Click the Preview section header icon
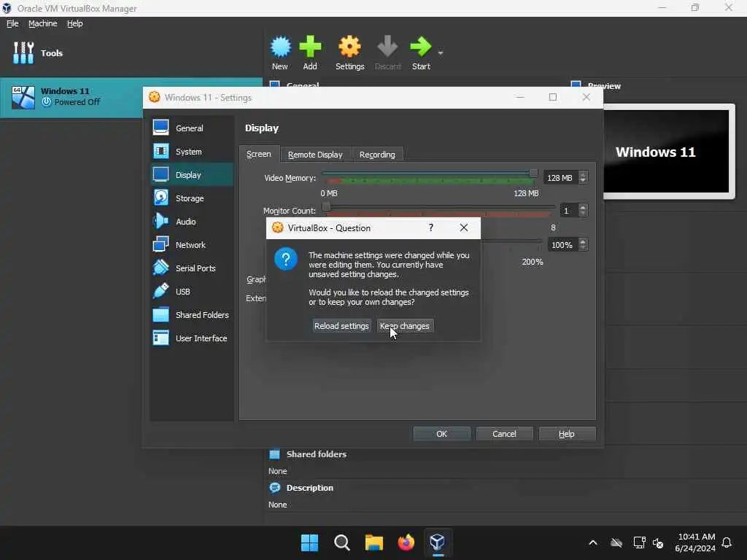This screenshot has width=747, height=560. pyautogui.click(x=576, y=85)
